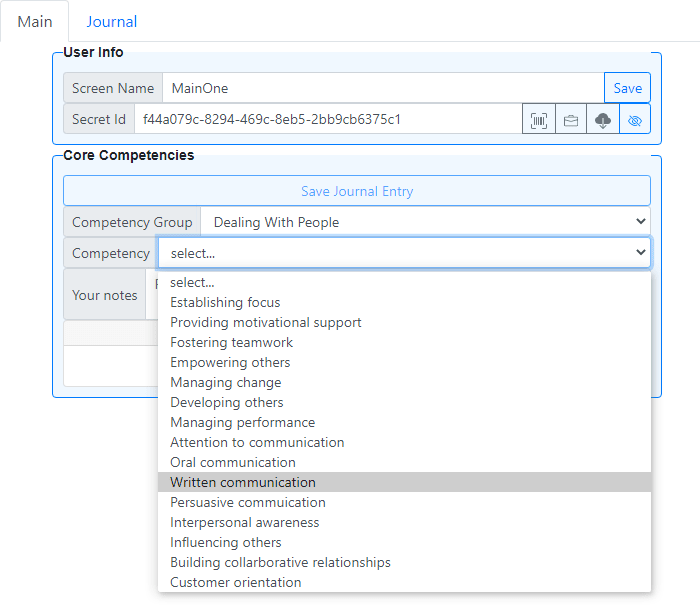
Task: Select 'Establishing focus' option
Action: 404,303
